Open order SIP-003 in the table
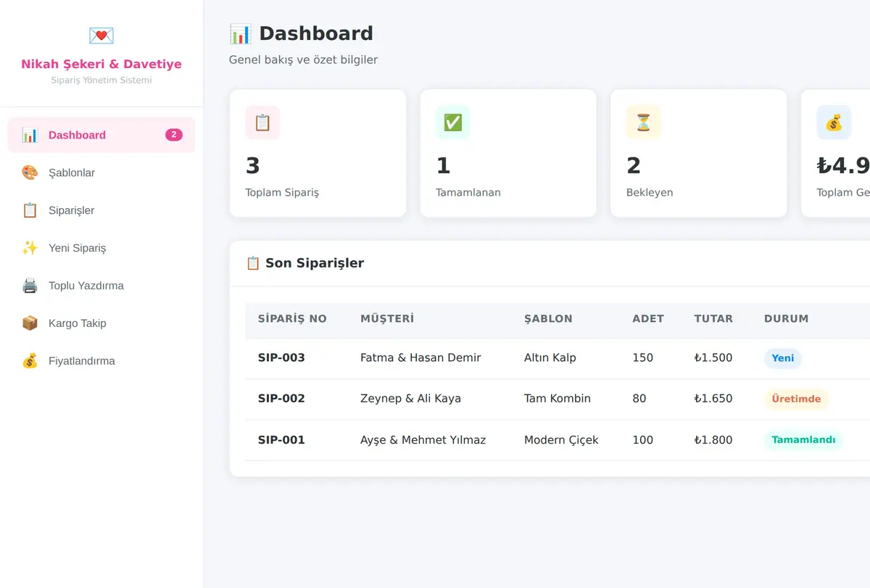870x588 pixels. pyautogui.click(x=281, y=357)
